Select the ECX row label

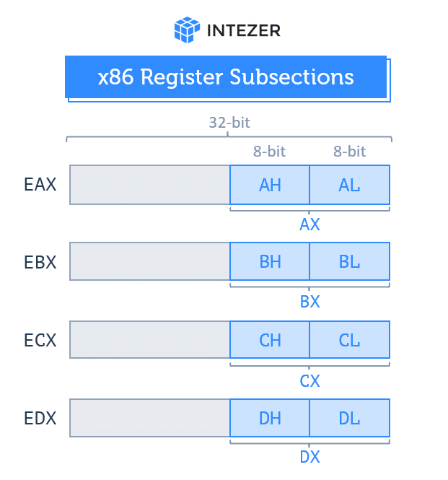40,339
